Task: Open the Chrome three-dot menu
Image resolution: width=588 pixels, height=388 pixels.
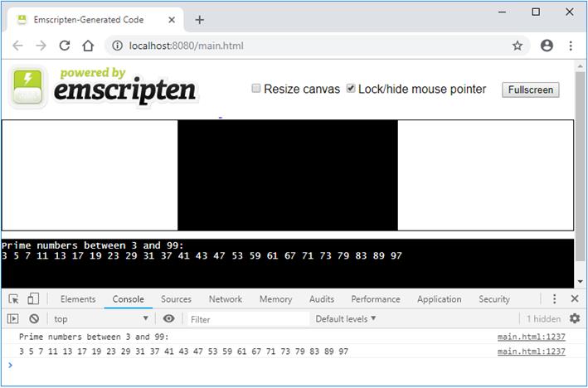Action: [x=571, y=46]
